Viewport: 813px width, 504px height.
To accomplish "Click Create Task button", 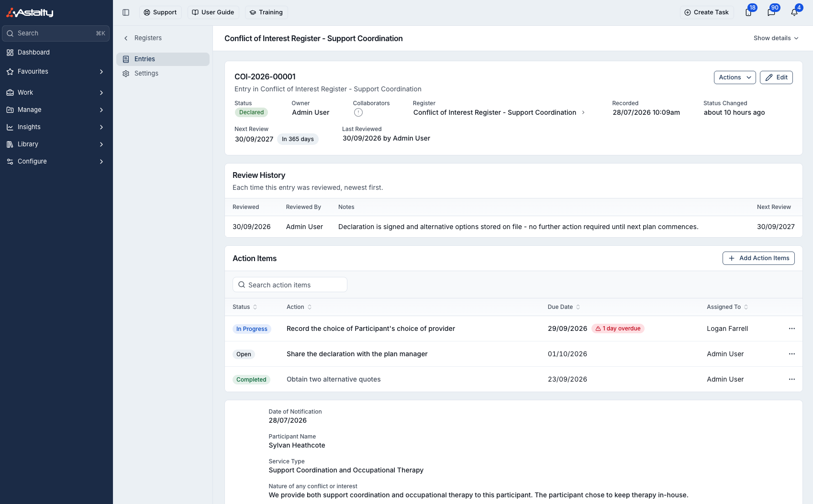I will point(707,12).
